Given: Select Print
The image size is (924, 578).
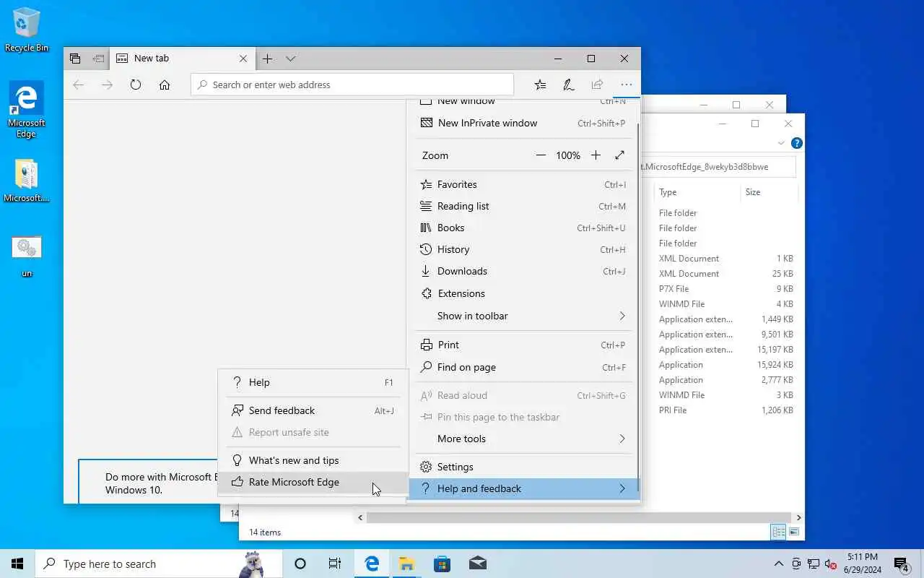Looking at the screenshot, I should [x=523, y=345].
